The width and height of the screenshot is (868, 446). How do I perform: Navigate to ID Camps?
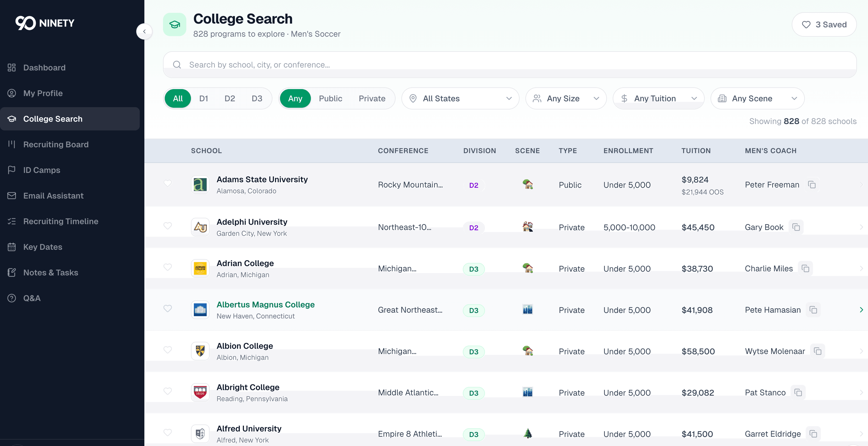point(70,170)
